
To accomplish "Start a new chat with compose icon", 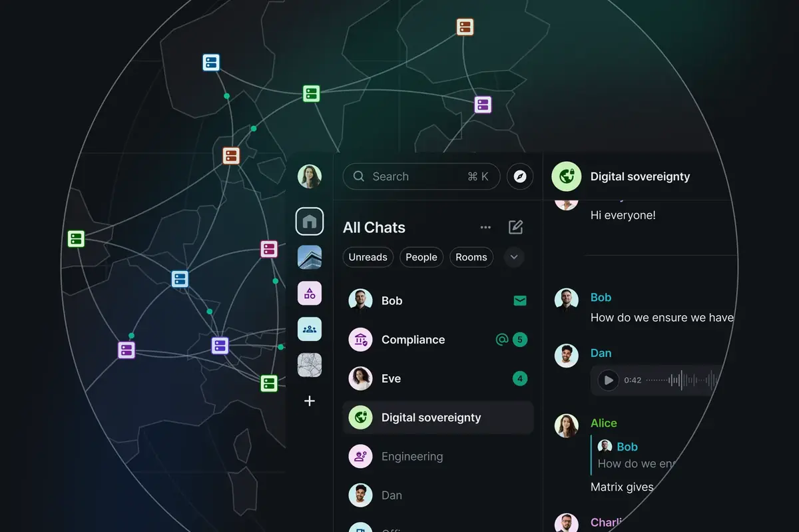I will click(x=515, y=227).
